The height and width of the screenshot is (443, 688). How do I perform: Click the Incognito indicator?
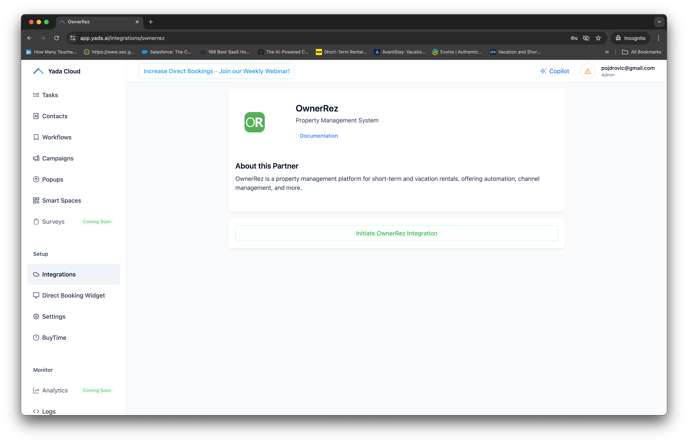[x=631, y=38]
